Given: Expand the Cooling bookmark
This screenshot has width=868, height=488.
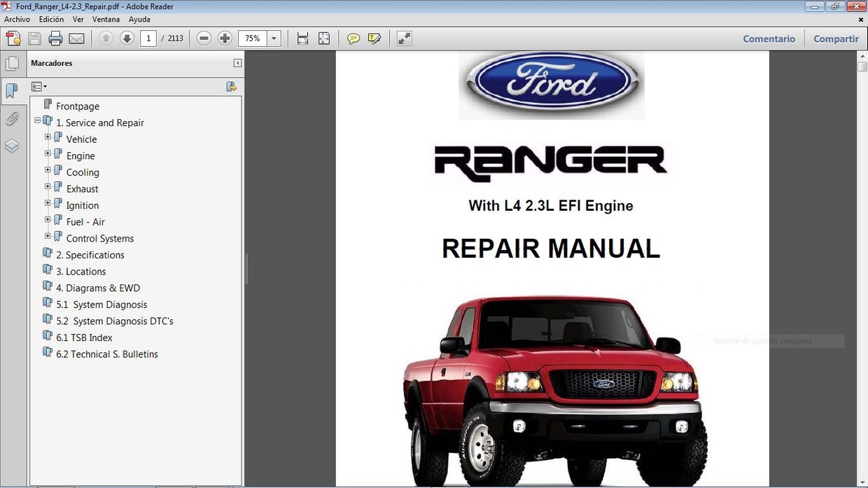Looking at the screenshot, I should point(48,170).
